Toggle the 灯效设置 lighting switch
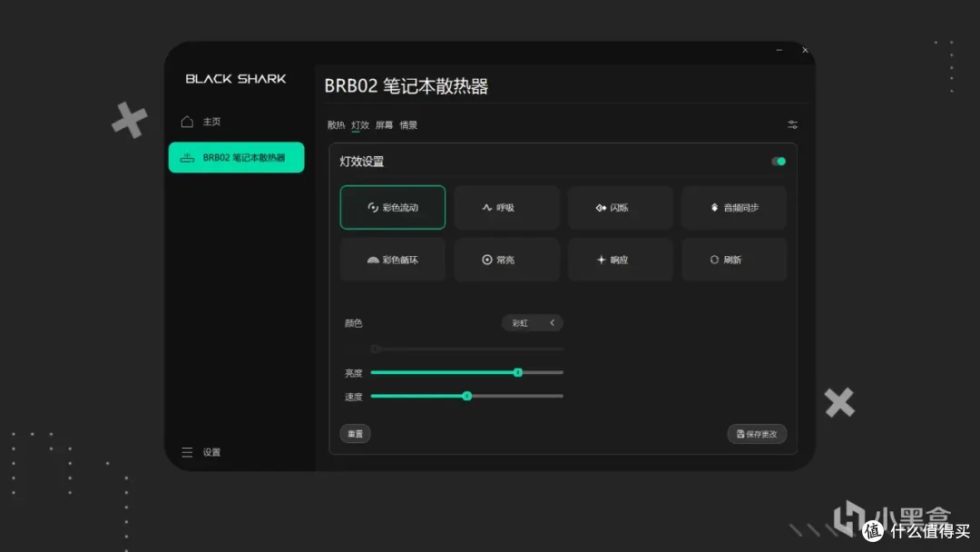Viewport: 980px width, 552px height. [779, 162]
